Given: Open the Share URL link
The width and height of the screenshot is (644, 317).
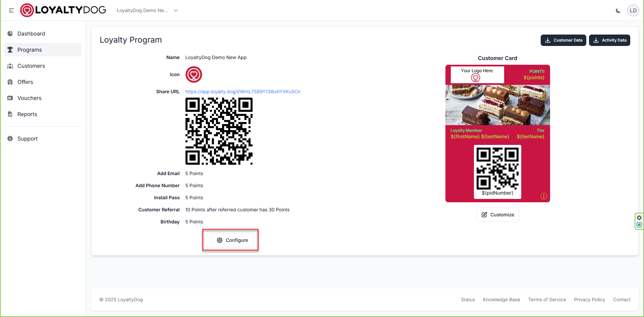Looking at the screenshot, I should coord(243,92).
